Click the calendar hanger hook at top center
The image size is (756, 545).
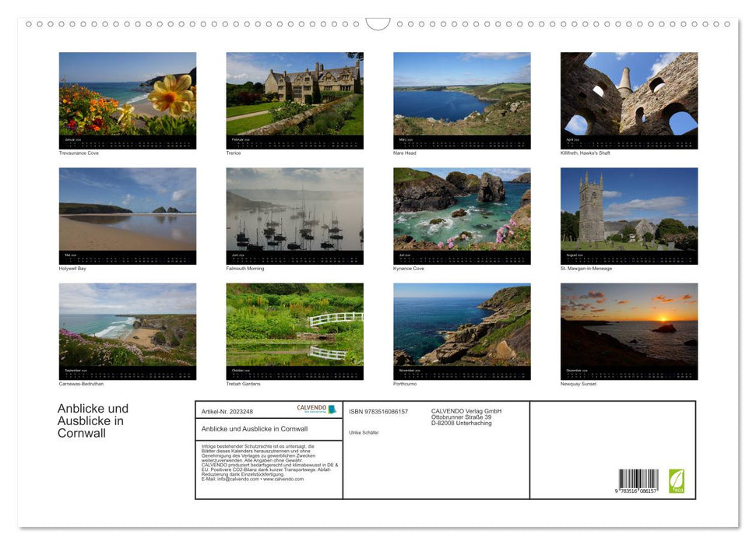point(378,24)
